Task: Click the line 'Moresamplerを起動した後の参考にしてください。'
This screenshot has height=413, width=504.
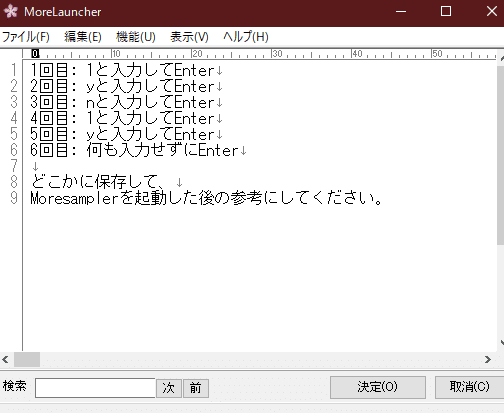Action: (x=206, y=198)
